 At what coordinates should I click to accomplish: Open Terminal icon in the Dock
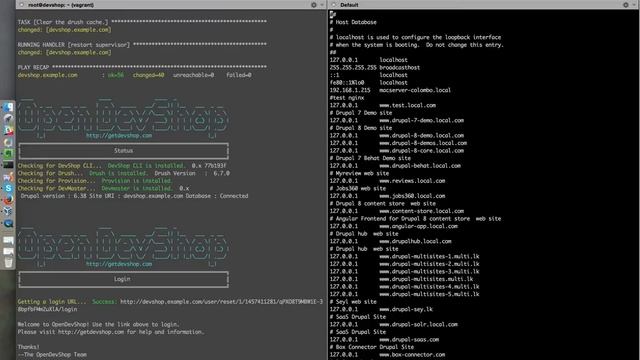tap(8, 165)
